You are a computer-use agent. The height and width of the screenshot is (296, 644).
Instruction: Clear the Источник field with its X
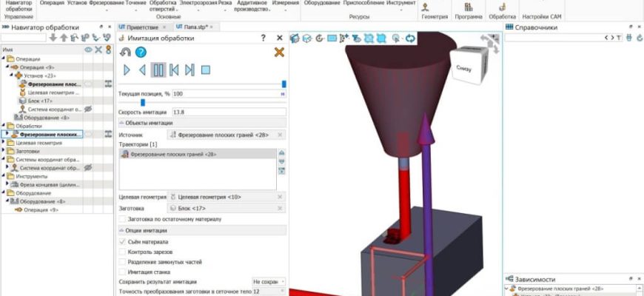pos(280,135)
